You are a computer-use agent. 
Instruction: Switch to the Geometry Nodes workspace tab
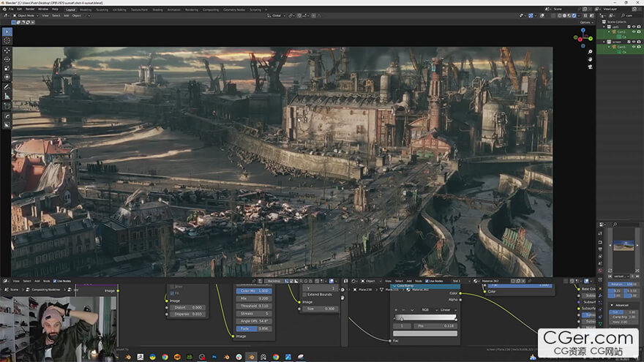(x=234, y=10)
